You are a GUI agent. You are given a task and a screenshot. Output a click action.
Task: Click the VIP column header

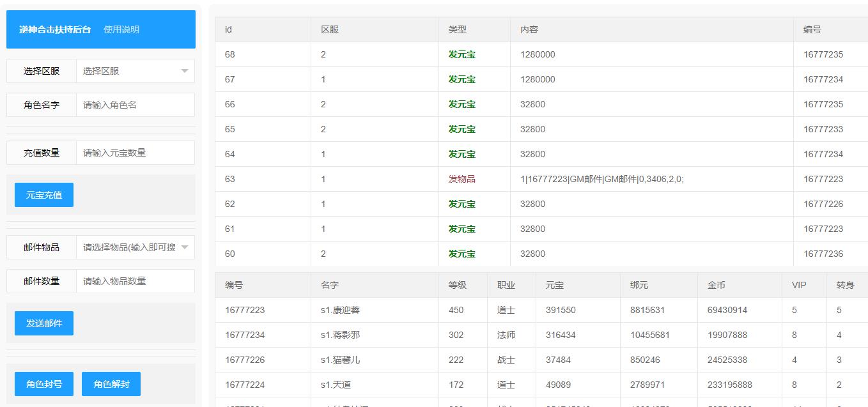[x=799, y=285]
